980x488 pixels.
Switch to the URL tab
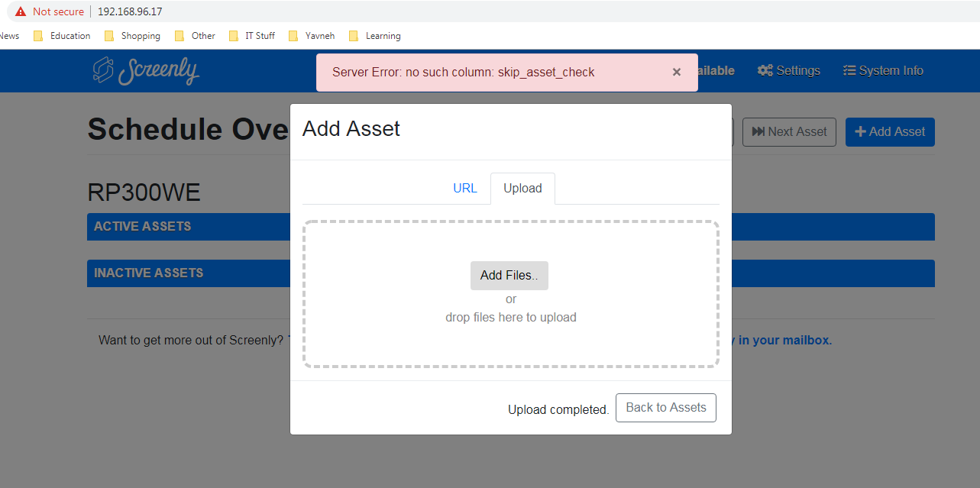(465, 188)
